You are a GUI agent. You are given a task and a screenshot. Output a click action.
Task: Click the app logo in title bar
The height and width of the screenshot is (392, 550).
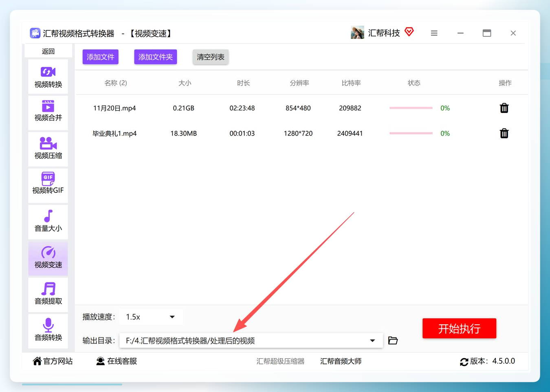click(35, 33)
